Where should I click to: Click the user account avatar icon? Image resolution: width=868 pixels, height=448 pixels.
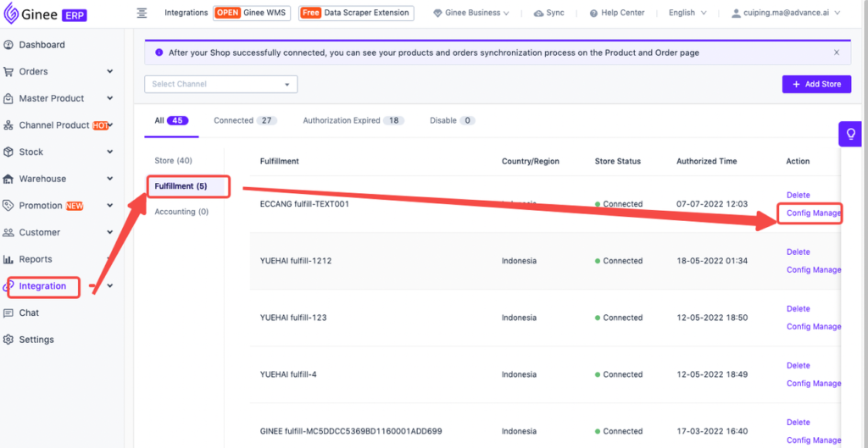[x=737, y=14]
